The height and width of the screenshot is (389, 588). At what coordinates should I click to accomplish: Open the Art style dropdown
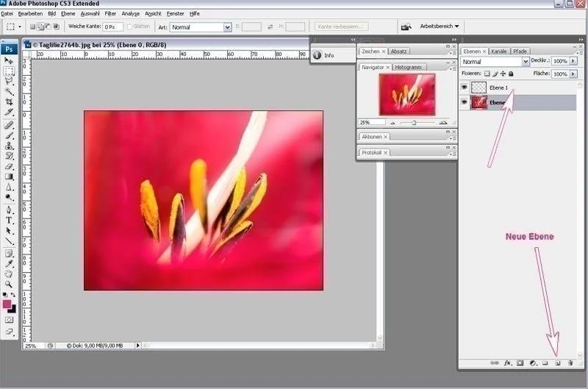[x=227, y=27]
